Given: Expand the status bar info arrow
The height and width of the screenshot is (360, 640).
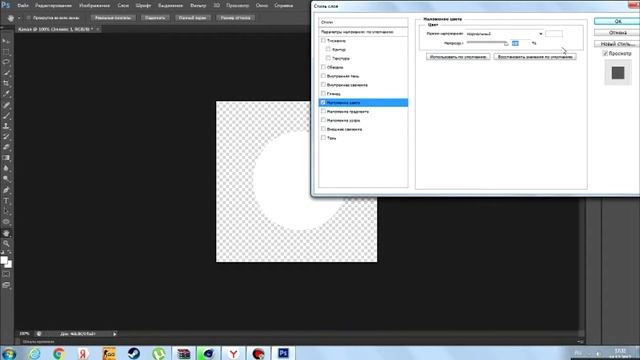Looking at the screenshot, I should [115, 334].
